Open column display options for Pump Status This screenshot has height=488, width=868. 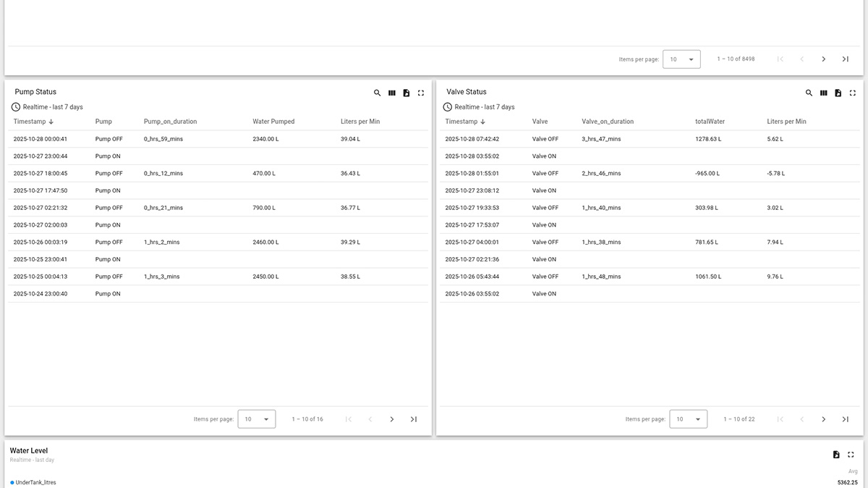(x=392, y=93)
